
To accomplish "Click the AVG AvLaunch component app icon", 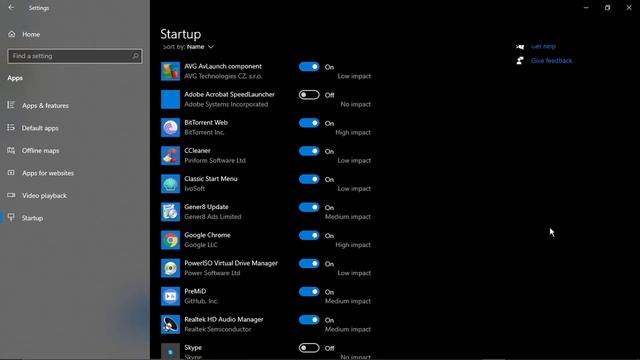I will [170, 71].
